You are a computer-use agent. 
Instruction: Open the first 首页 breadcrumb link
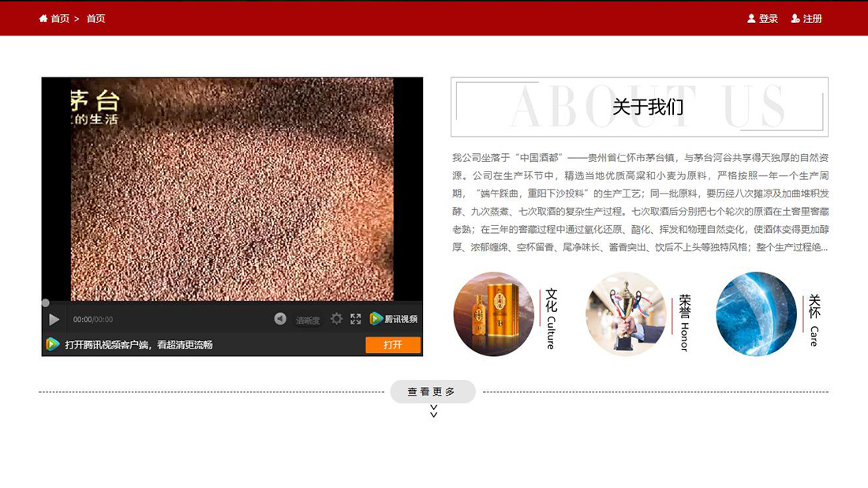pyautogui.click(x=60, y=19)
